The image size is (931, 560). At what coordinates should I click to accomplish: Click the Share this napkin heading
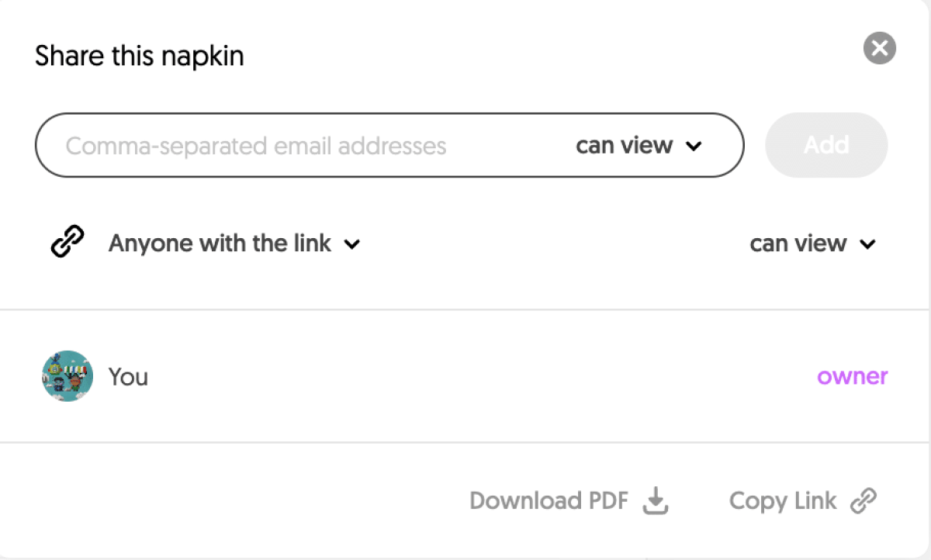click(x=140, y=56)
